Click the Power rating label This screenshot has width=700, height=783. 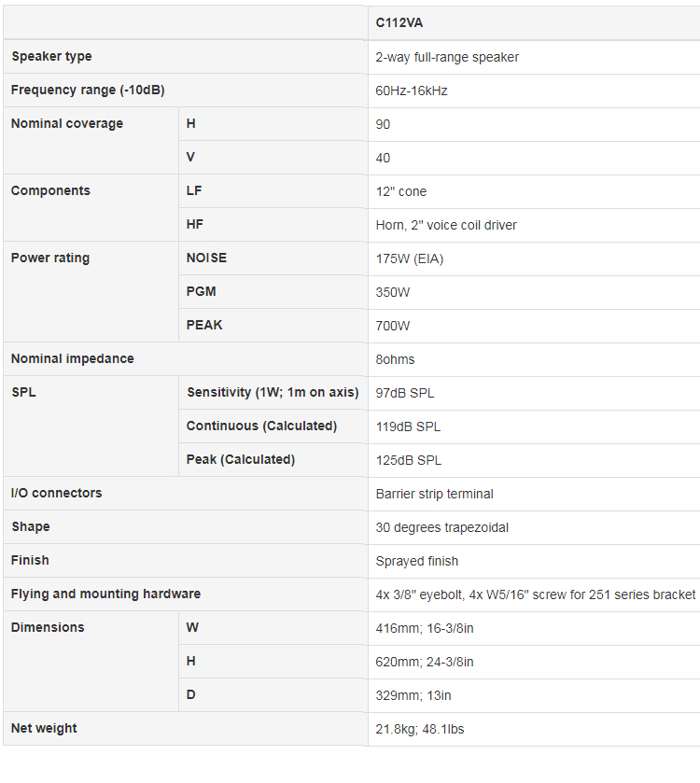[x=50, y=258]
